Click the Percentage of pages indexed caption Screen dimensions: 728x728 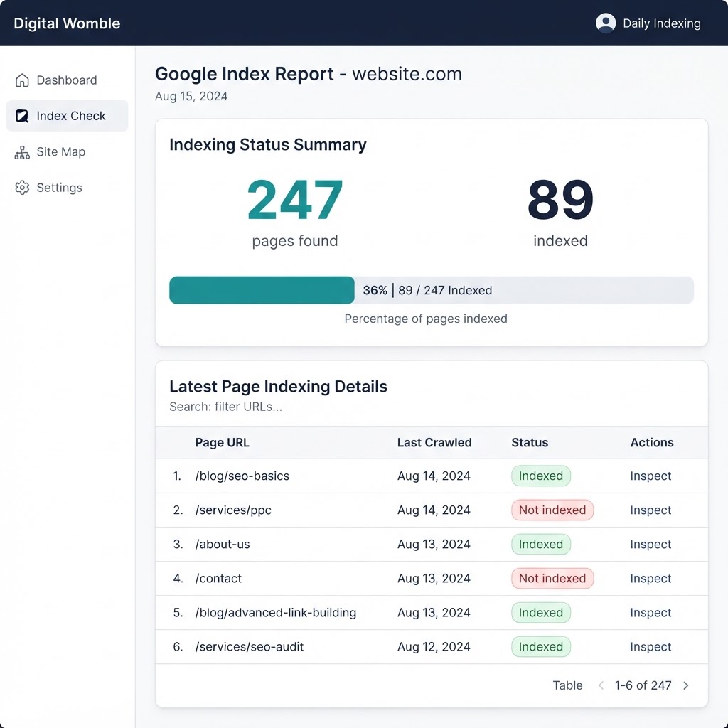(426, 318)
